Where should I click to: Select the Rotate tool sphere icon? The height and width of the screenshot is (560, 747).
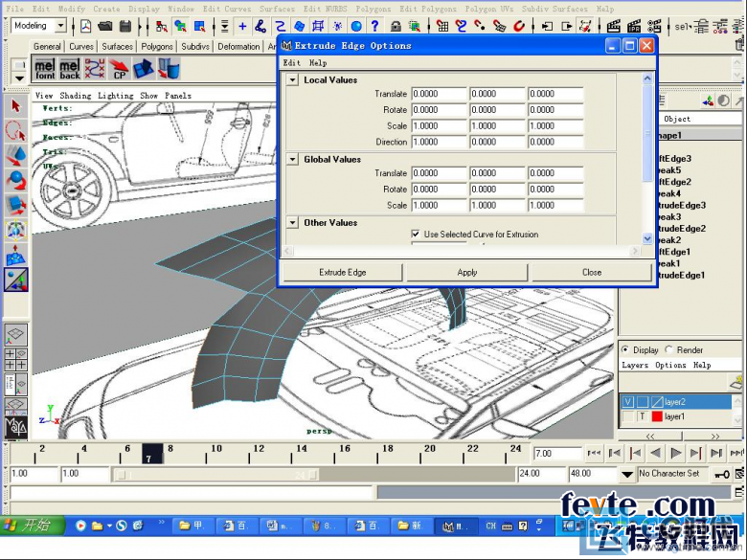(x=15, y=180)
